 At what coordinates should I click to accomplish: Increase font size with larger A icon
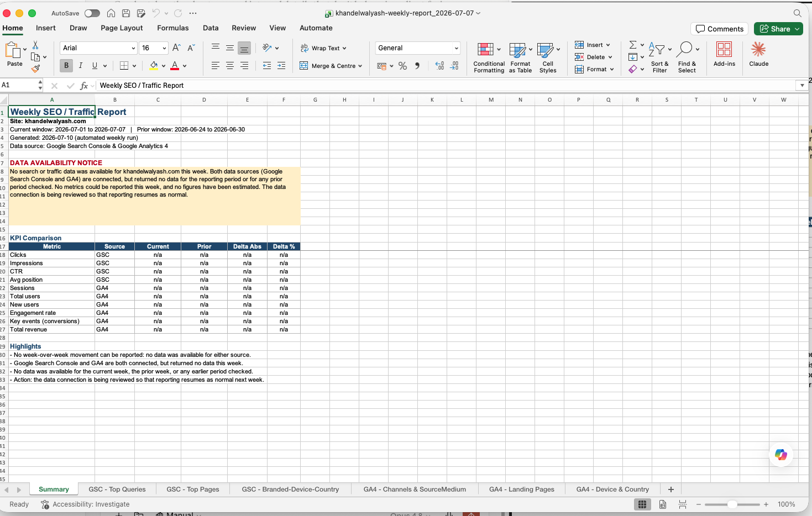point(176,48)
